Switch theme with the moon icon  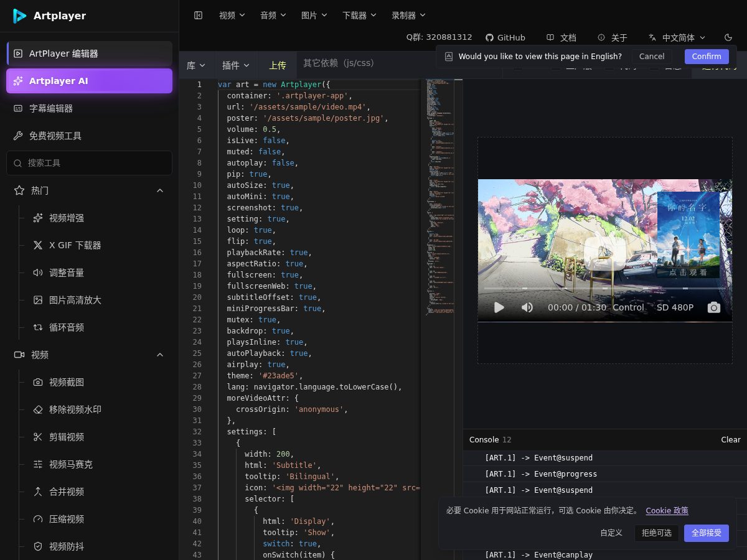(x=728, y=37)
